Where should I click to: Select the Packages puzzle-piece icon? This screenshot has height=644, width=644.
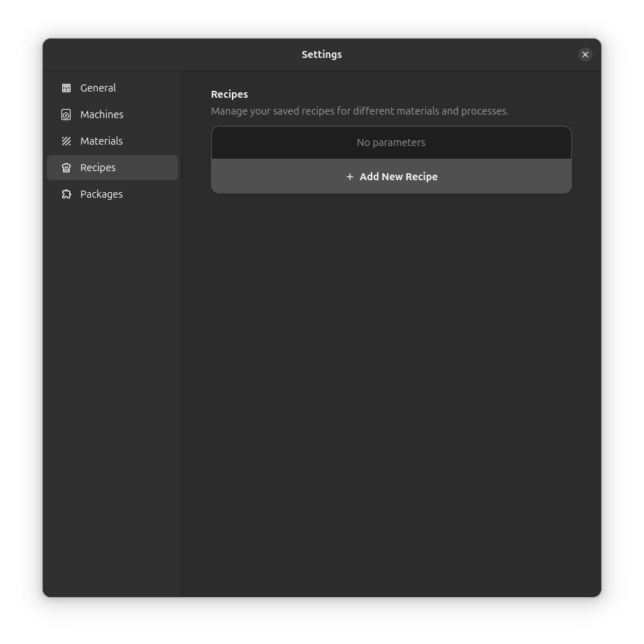pyautogui.click(x=66, y=194)
